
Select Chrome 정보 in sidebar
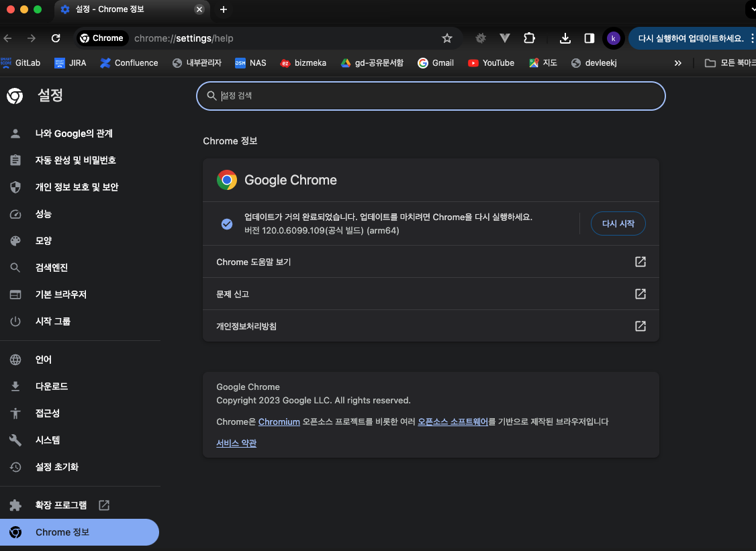[x=79, y=532]
